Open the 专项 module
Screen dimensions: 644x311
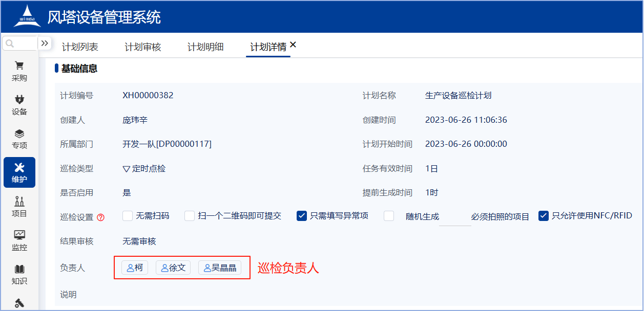19,138
